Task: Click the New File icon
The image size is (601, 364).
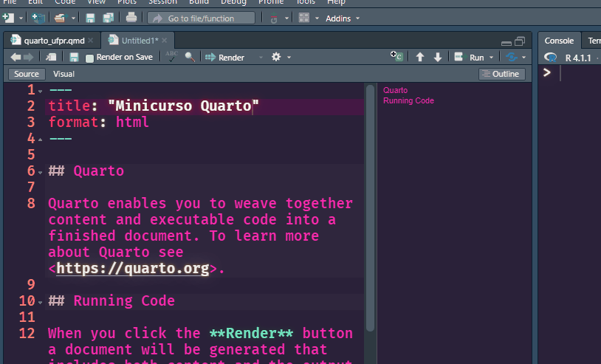Action: pos(9,18)
